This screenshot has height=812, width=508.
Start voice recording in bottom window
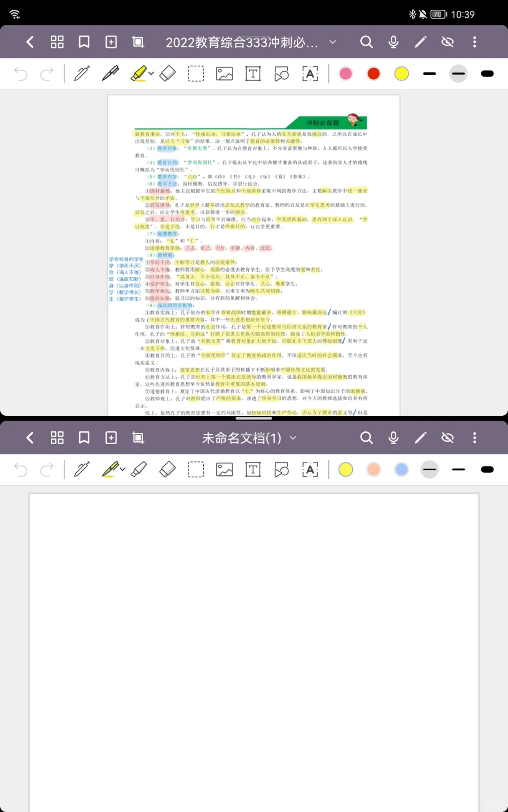pos(394,438)
